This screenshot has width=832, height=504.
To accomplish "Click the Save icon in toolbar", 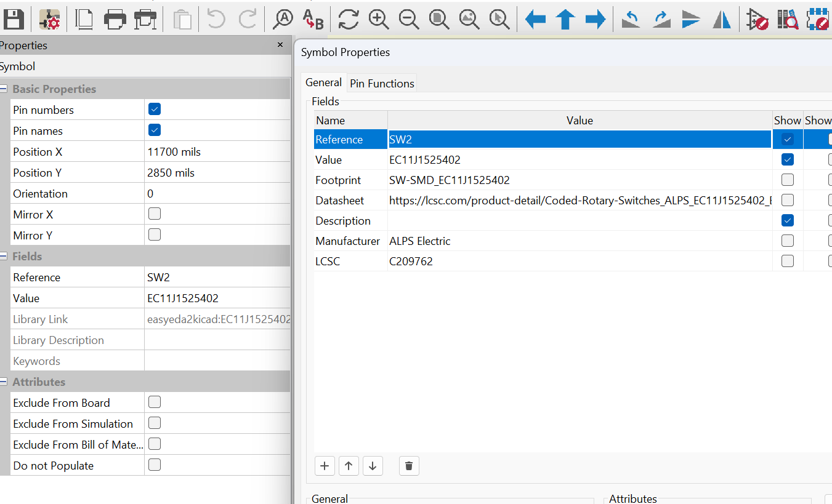I will coord(13,19).
